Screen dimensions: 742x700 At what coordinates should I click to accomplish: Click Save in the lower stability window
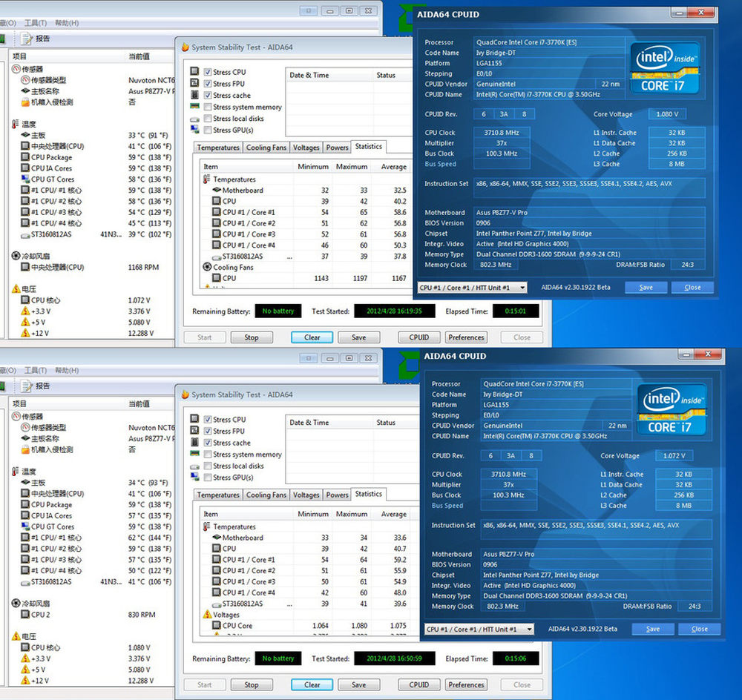pyautogui.click(x=358, y=684)
